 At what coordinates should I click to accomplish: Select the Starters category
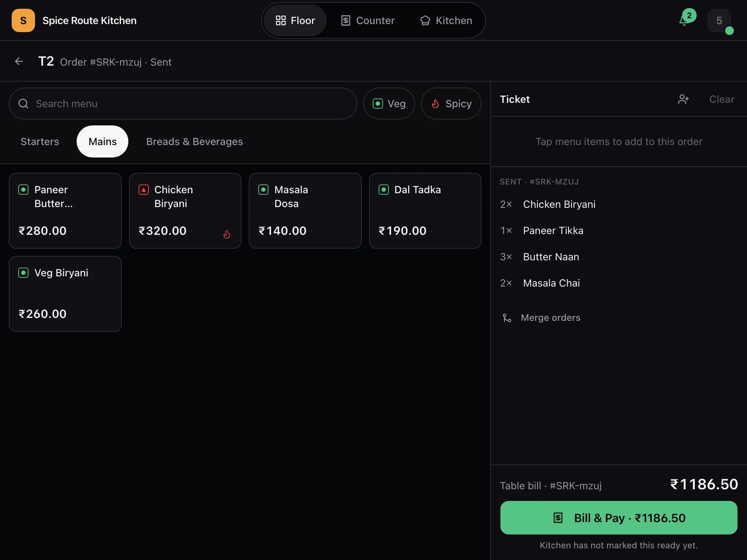tap(40, 141)
